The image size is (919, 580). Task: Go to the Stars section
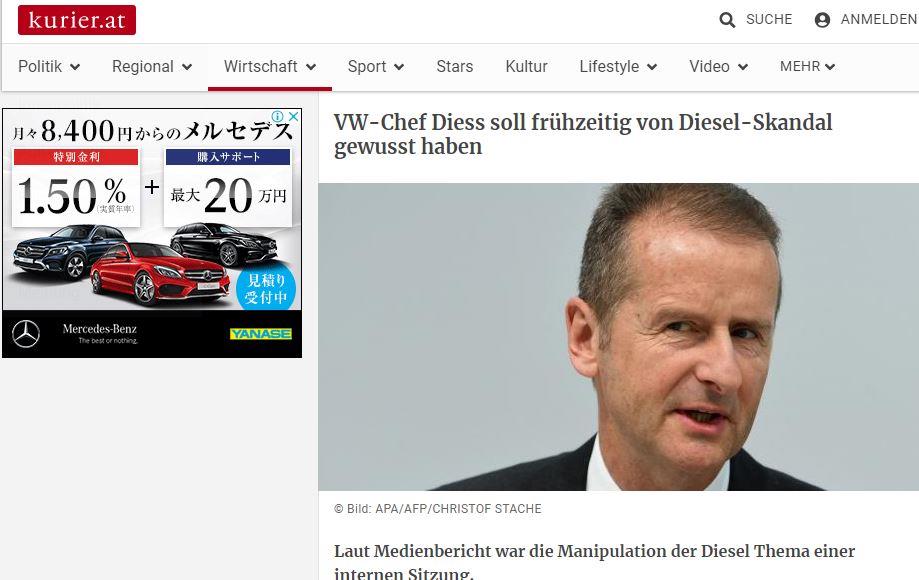[455, 67]
